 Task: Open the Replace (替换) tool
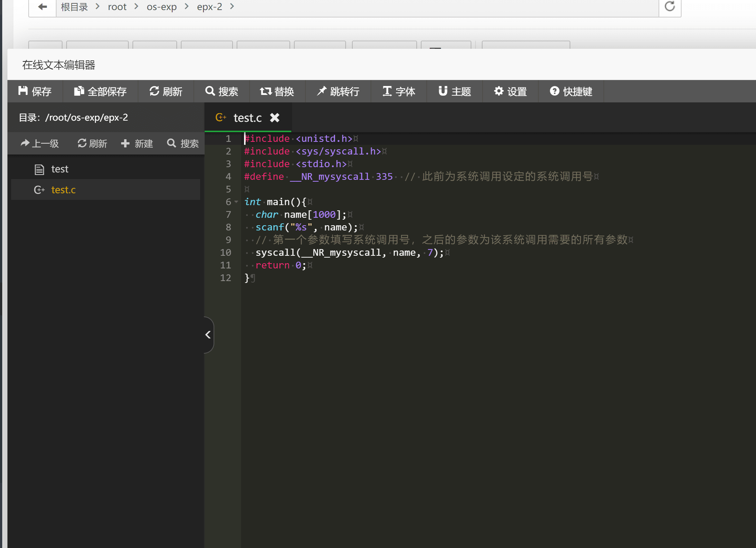[277, 91]
